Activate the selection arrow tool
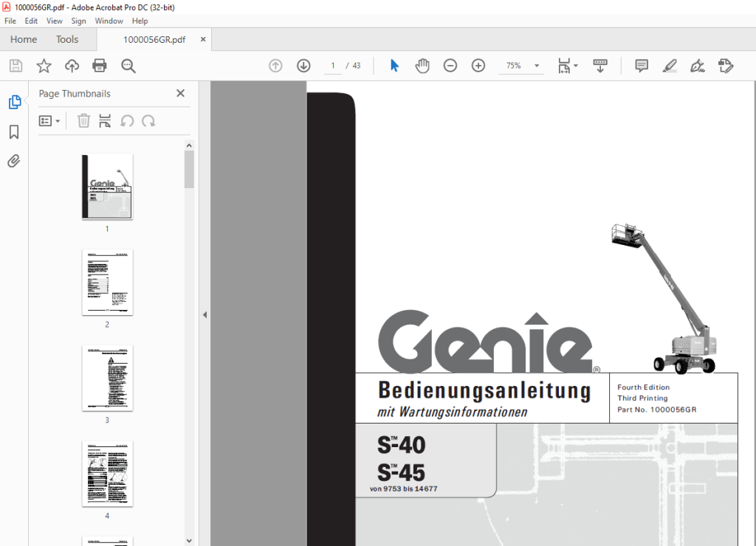756x546 pixels. click(394, 66)
